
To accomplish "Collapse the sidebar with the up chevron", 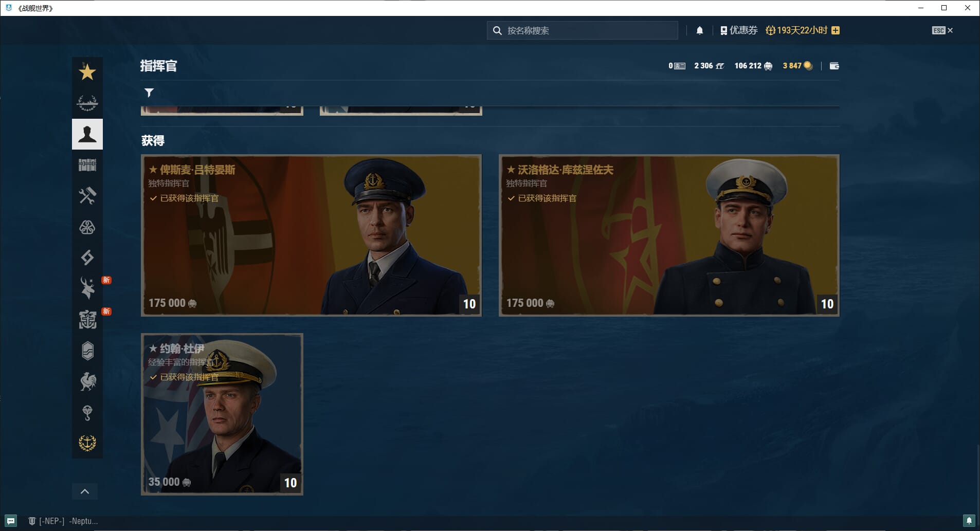I will [85, 491].
